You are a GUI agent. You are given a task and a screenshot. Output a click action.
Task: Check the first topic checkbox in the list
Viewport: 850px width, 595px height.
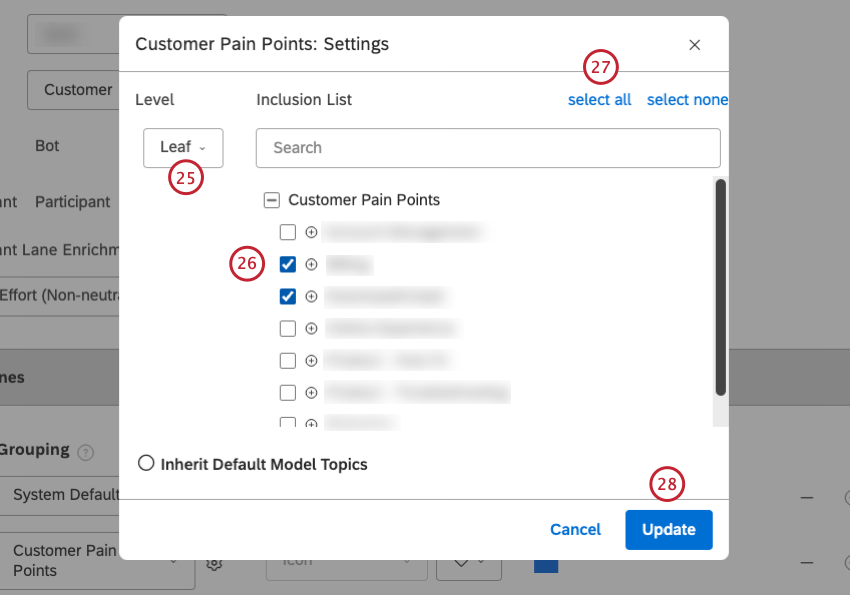point(288,232)
